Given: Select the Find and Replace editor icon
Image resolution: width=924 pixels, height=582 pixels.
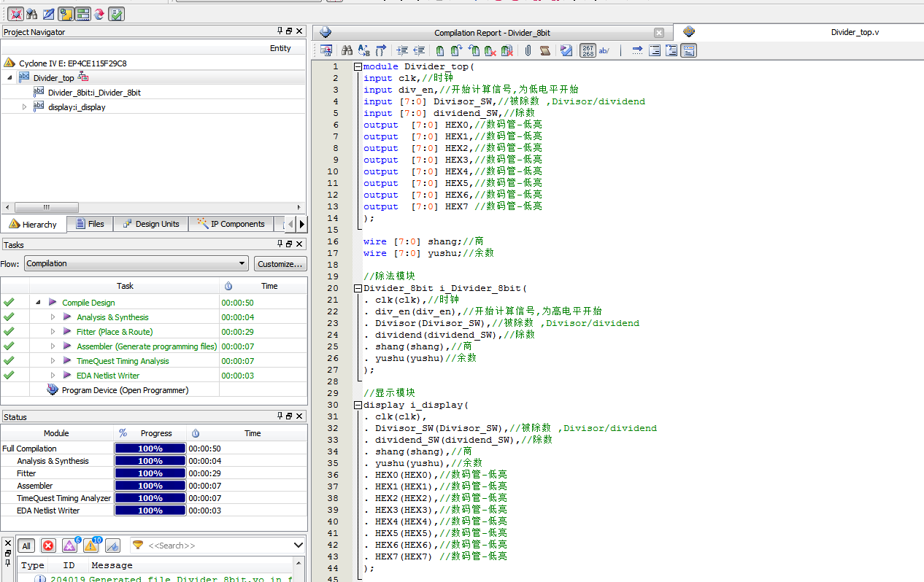Looking at the screenshot, I should (x=363, y=50).
